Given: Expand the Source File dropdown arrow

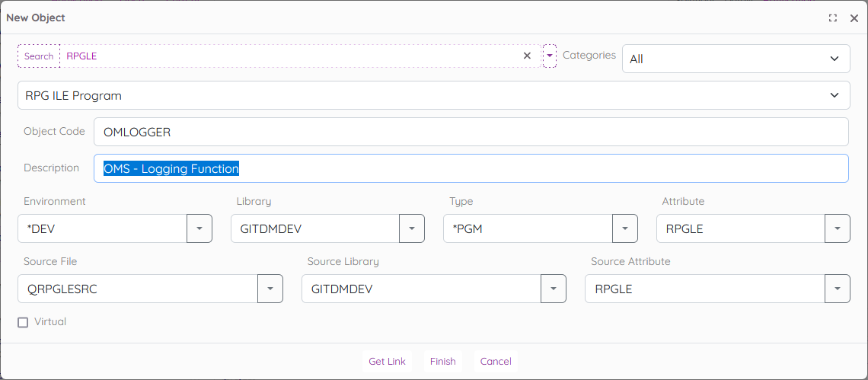Looking at the screenshot, I should click(270, 289).
